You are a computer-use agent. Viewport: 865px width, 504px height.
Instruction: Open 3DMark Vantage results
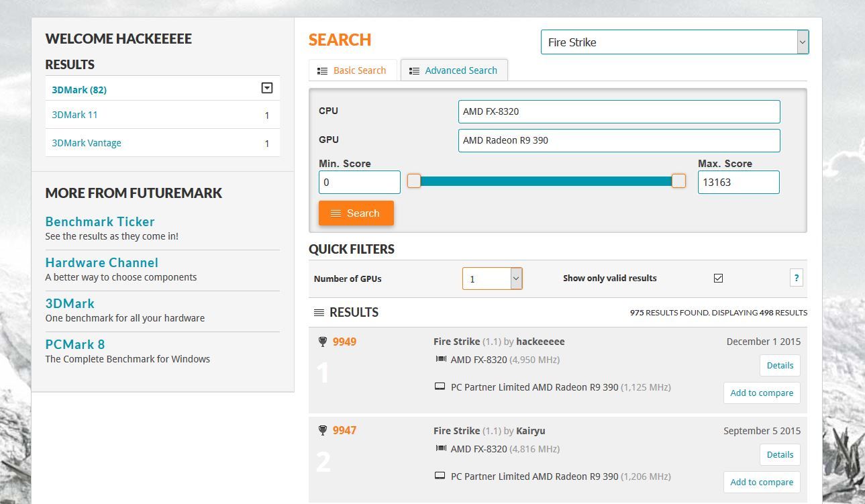coord(87,143)
